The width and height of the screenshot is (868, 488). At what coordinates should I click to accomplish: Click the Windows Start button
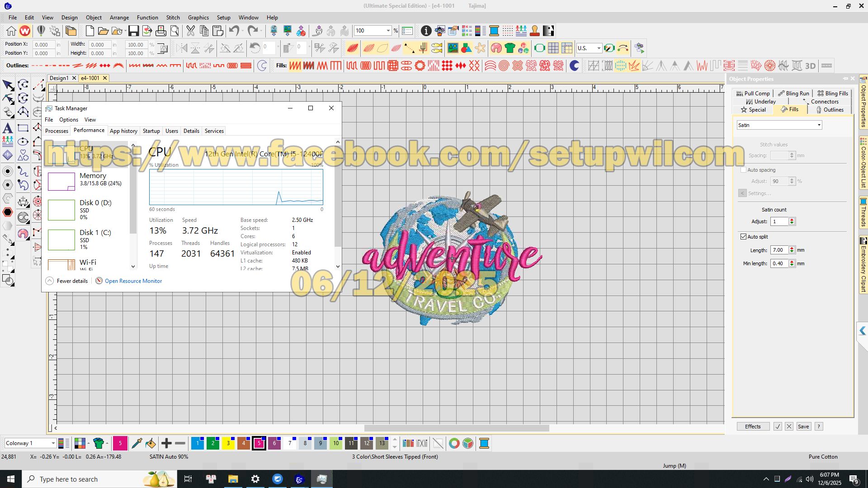[11, 479]
